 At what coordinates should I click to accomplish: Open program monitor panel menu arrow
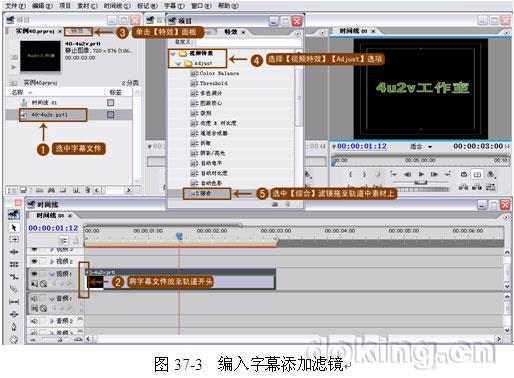point(506,32)
